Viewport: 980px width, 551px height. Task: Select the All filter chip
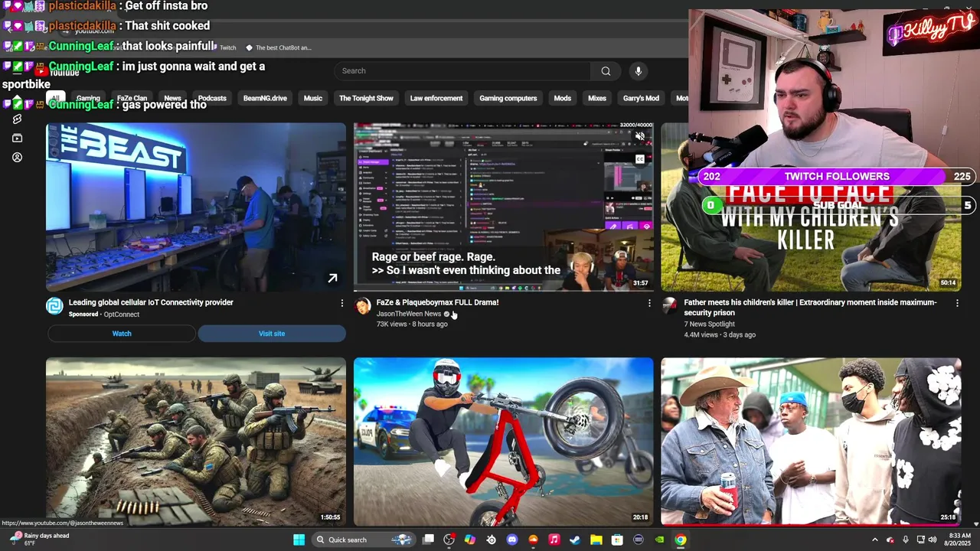pos(55,99)
